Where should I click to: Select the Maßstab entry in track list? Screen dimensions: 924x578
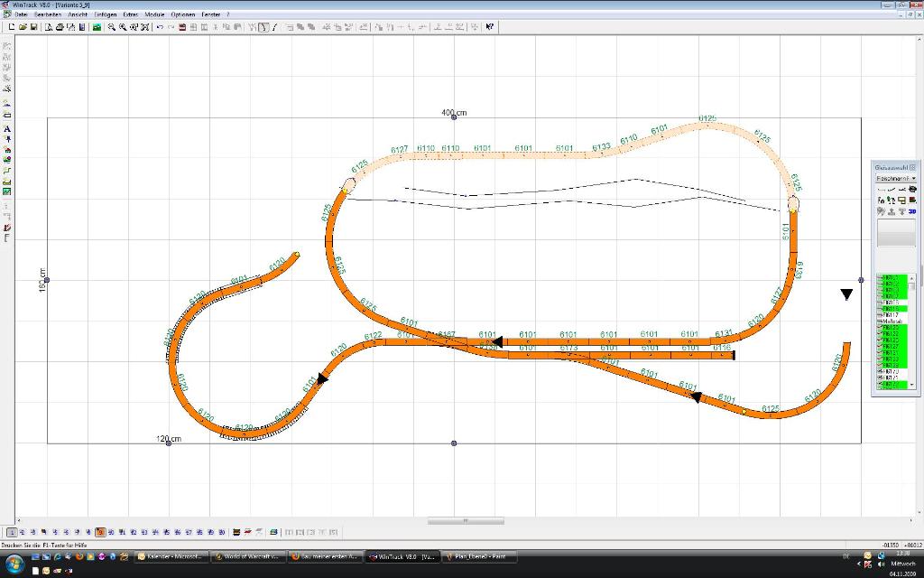[892, 322]
